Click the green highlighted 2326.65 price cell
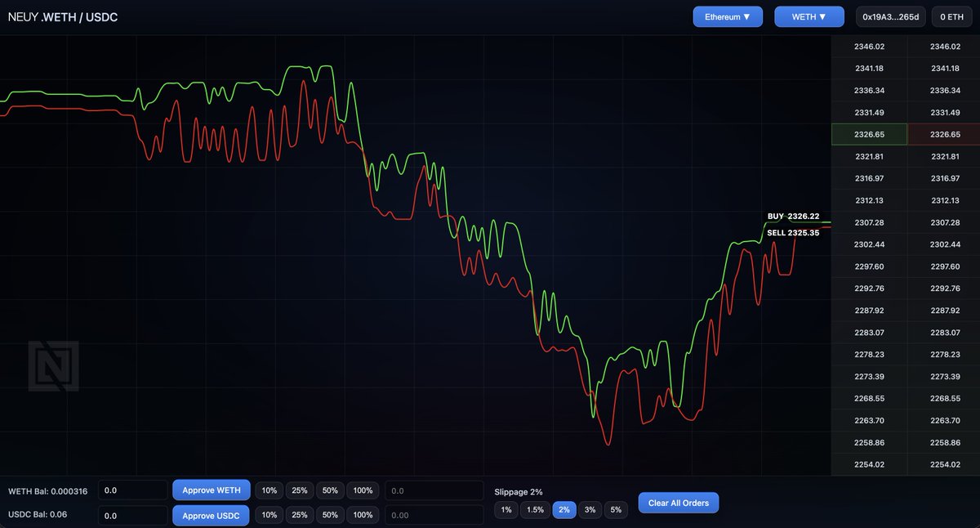Viewport: 980px width, 528px height. (x=869, y=134)
